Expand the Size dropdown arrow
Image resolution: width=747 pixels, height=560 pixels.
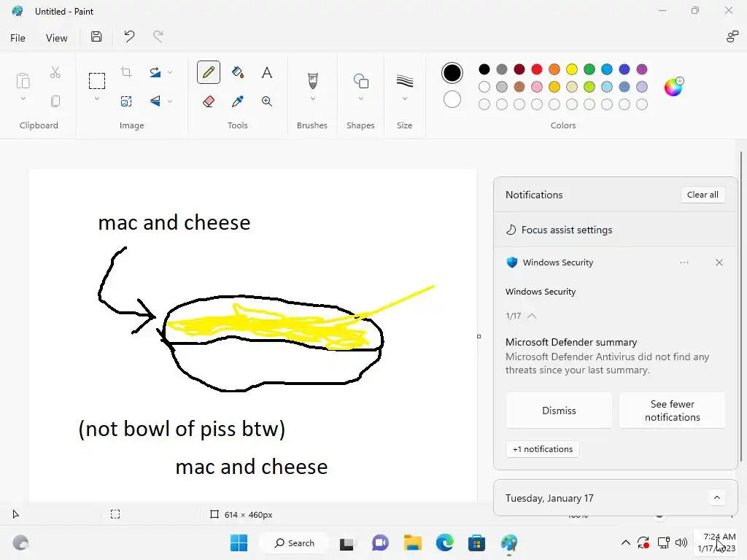404,98
